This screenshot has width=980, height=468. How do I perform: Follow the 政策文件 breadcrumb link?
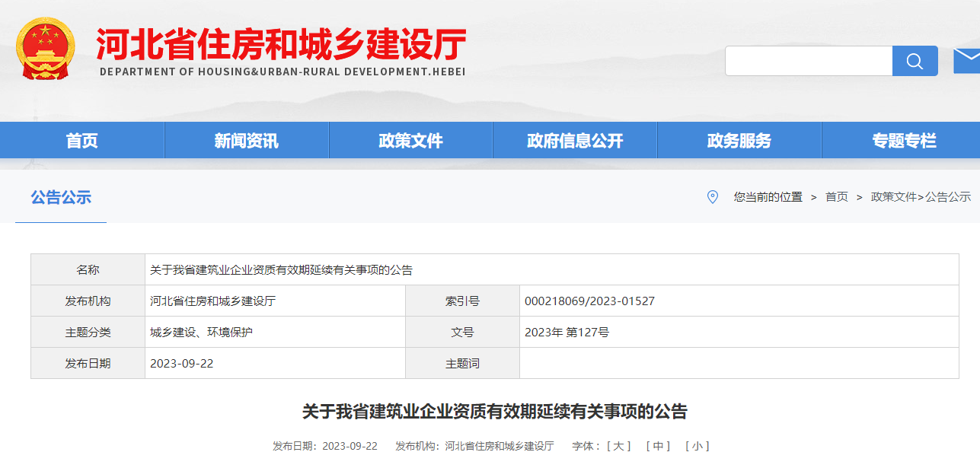point(894,197)
